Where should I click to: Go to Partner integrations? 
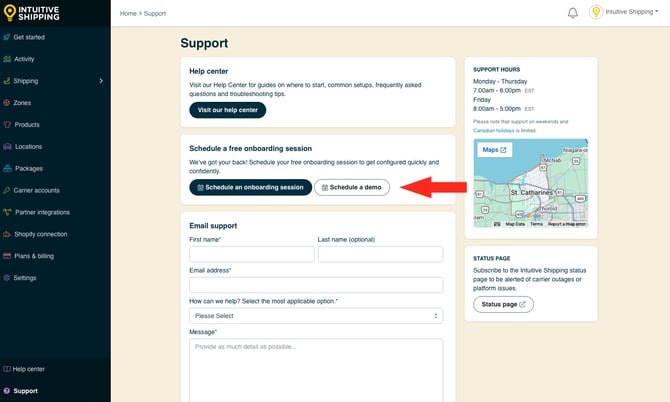42,212
